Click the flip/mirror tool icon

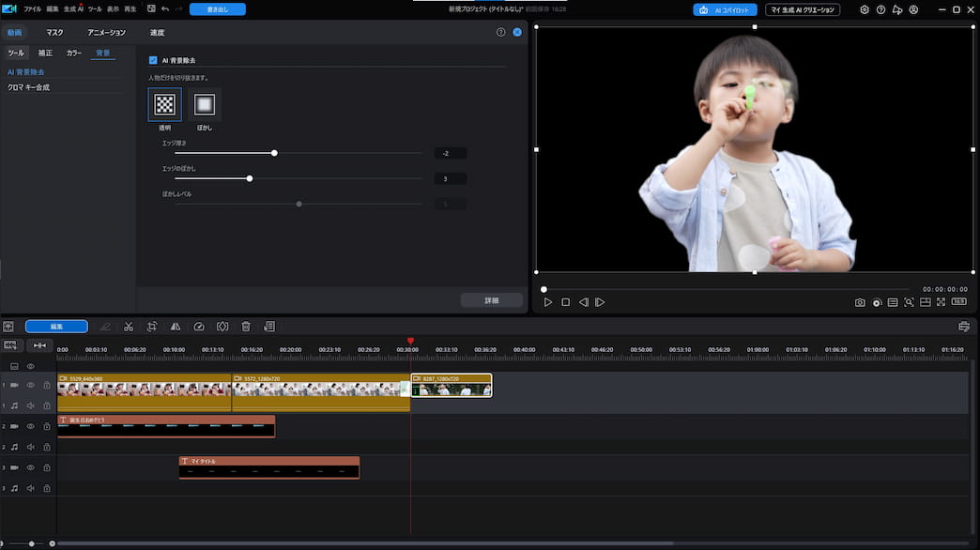click(x=176, y=327)
